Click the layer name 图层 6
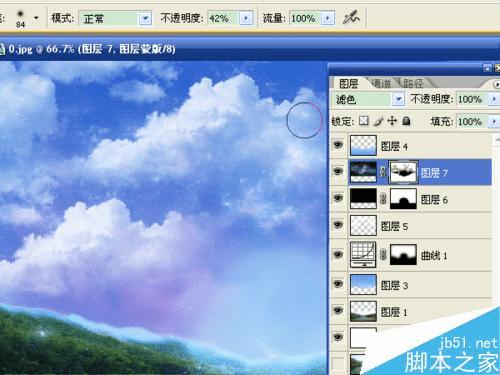500x375 pixels. click(434, 199)
